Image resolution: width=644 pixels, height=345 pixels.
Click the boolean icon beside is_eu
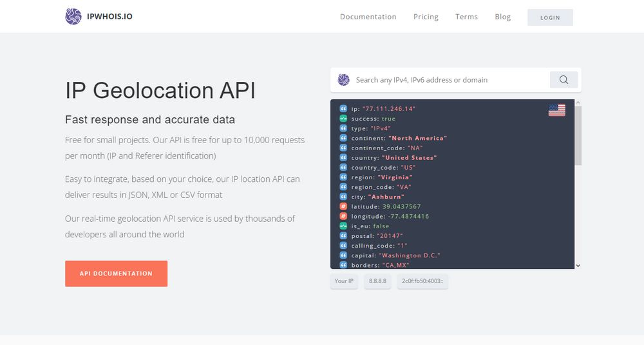[x=343, y=226]
